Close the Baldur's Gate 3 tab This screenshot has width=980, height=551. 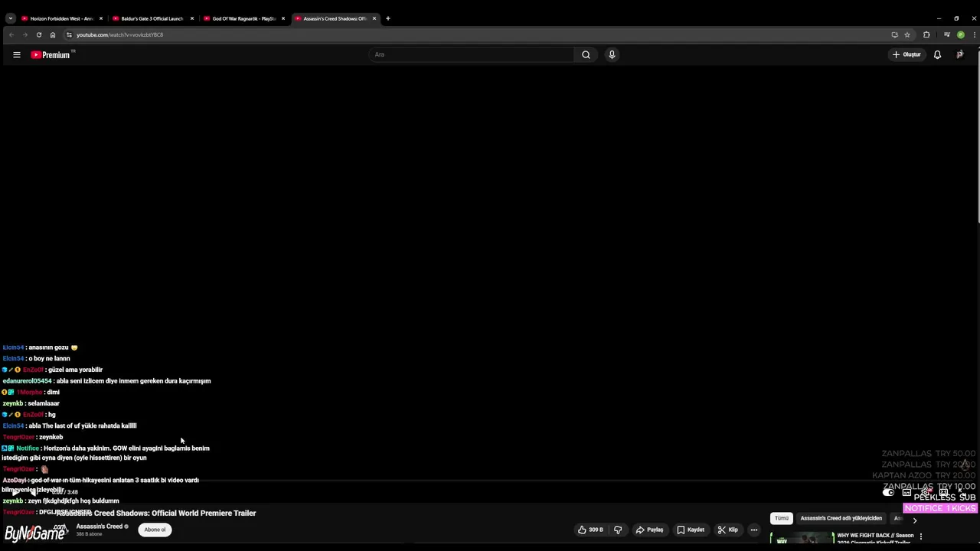point(191,18)
